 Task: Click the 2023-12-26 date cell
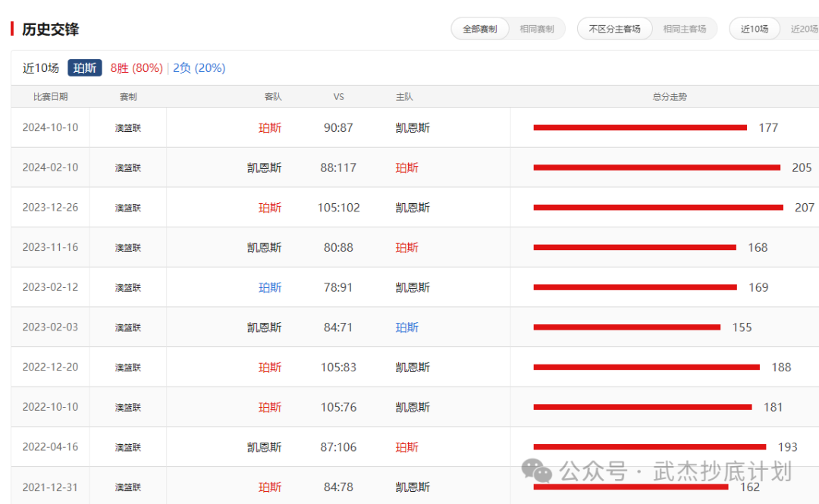[50, 208]
